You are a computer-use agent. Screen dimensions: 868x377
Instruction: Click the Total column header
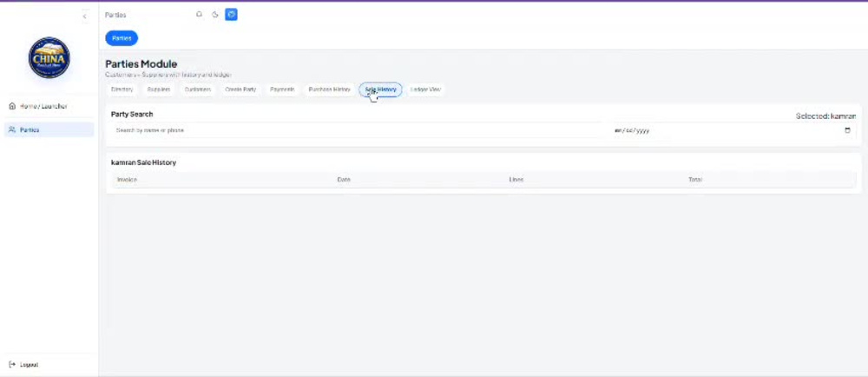click(x=695, y=180)
